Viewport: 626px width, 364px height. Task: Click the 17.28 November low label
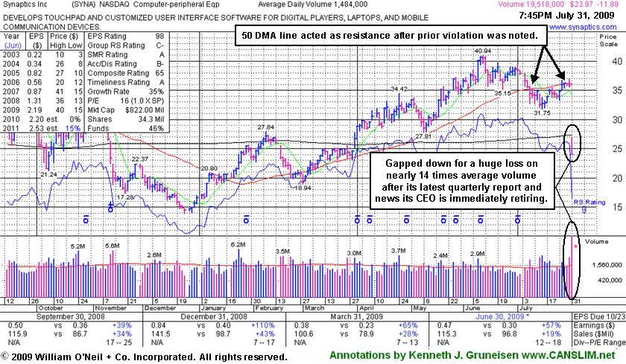125,197
